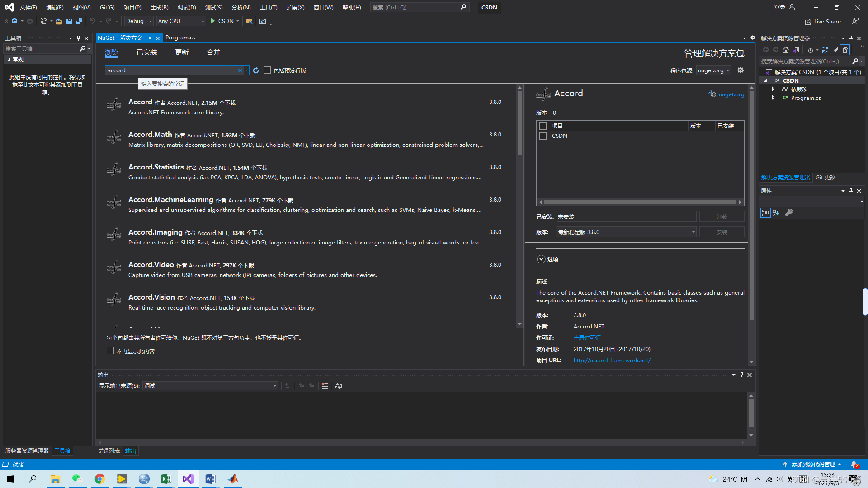The width and height of the screenshot is (868, 488).
Task: Refresh the NuGet package search results
Action: point(256,70)
